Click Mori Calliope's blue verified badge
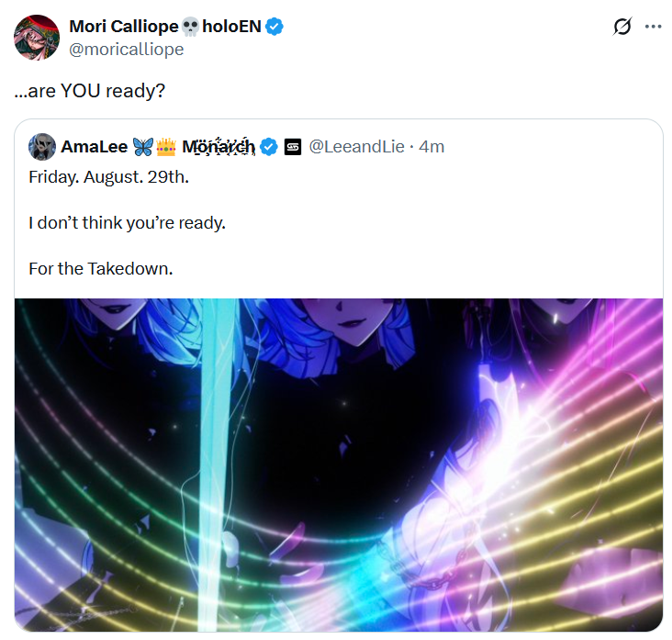This screenshot has height=640, width=672. (274, 27)
